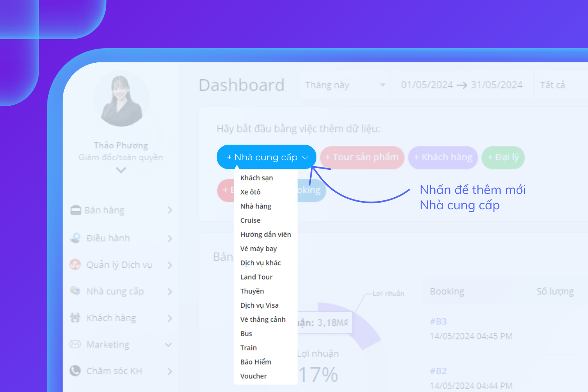Click the 14/05/2024 04:45 PM timestamp
The image size is (588, 392).
click(x=471, y=336)
